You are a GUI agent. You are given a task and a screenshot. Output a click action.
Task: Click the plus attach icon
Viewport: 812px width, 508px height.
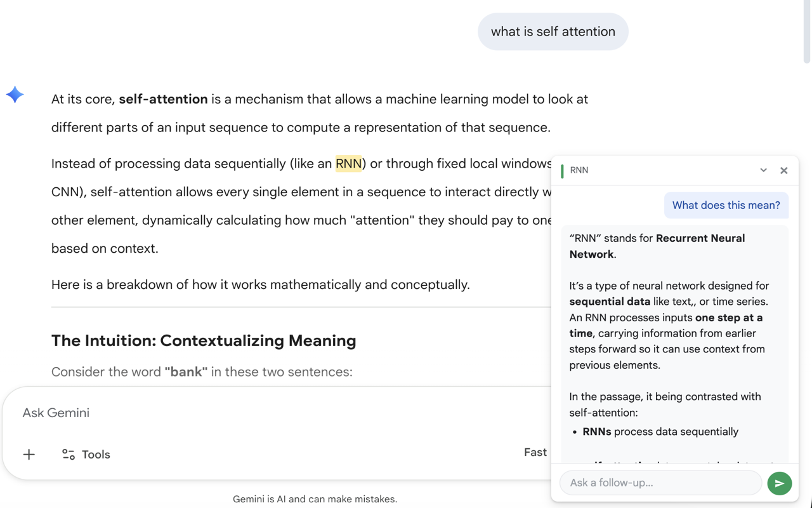pyautogui.click(x=29, y=455)
